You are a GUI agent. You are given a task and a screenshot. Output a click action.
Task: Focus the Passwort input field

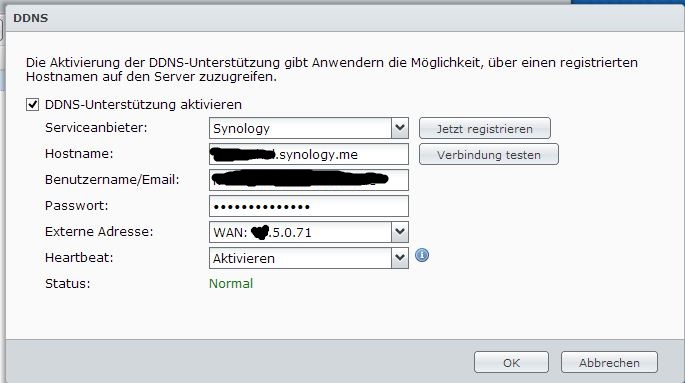click(309, 206)
